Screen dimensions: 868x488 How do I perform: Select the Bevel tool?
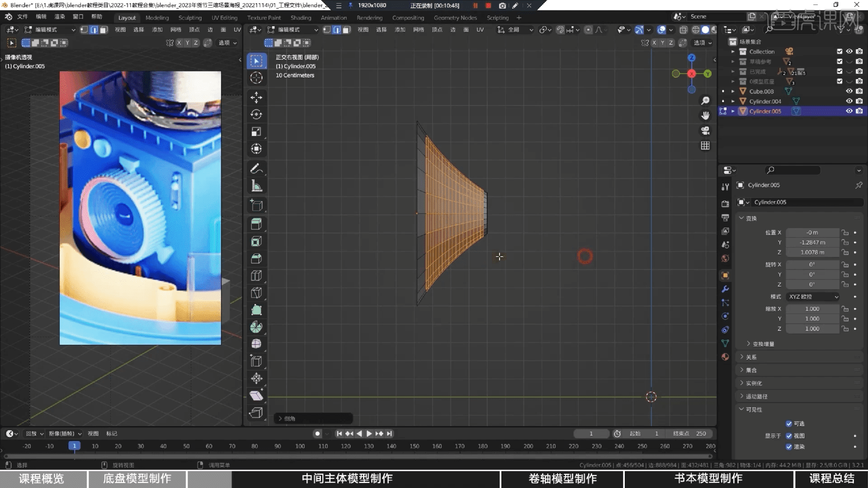click(x=256, y=258)
